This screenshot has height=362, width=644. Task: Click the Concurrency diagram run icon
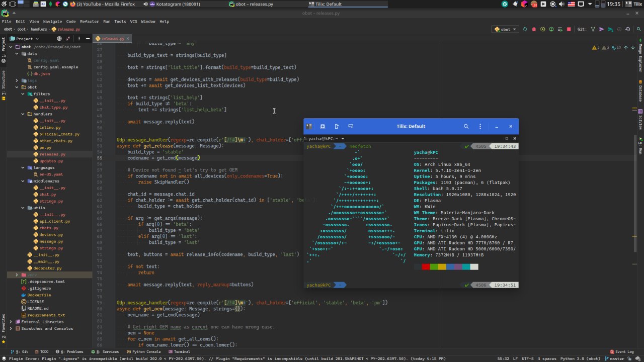coord(560,29)
